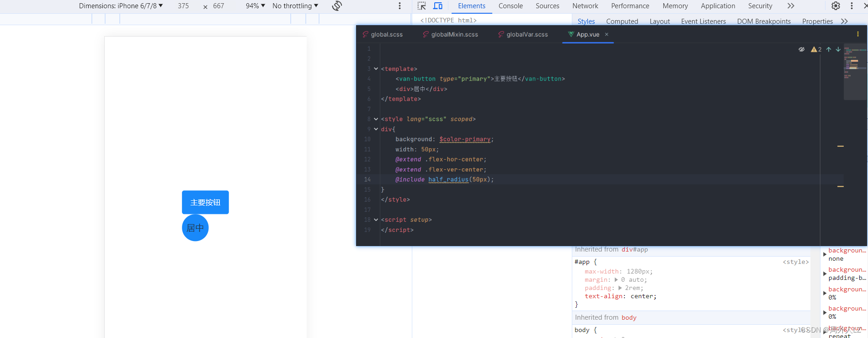Open editor tab options menu dots
This screenshot has height=338, width=868.
tap(857, 34)
